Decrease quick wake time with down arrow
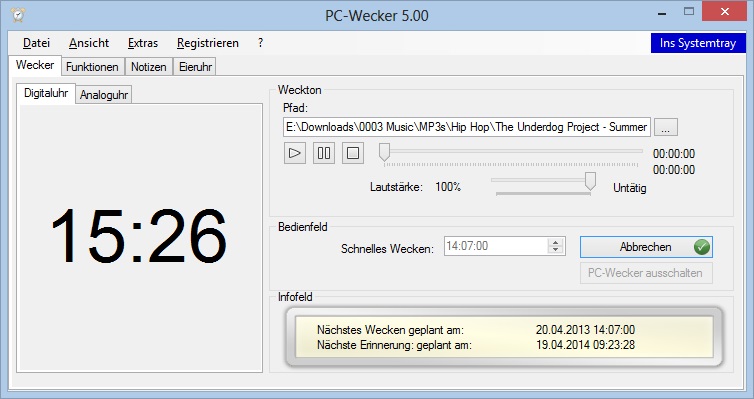754x399 pixels. [x=555, y=250]
